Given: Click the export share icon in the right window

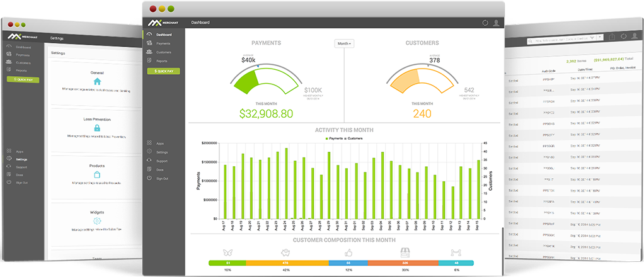Looking at the screenshot, I should pyautogui.click(x=612, y=37).
